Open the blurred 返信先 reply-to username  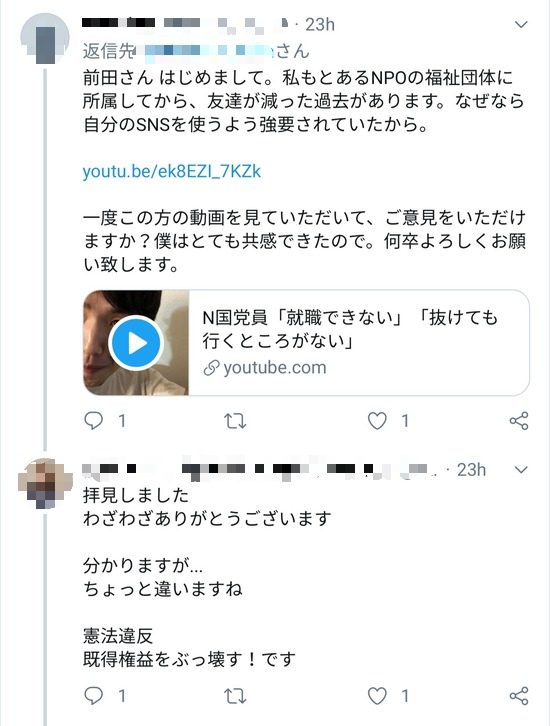(x=206, y=51)
